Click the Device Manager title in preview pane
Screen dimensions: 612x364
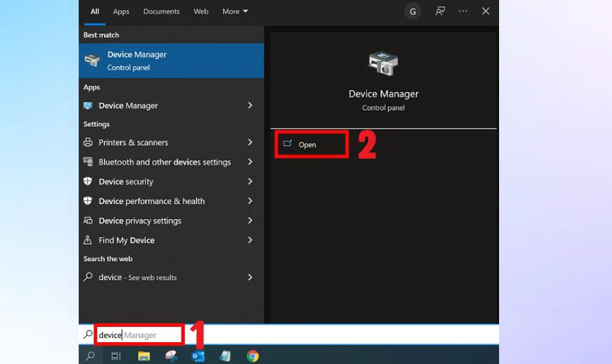[383, 94]
